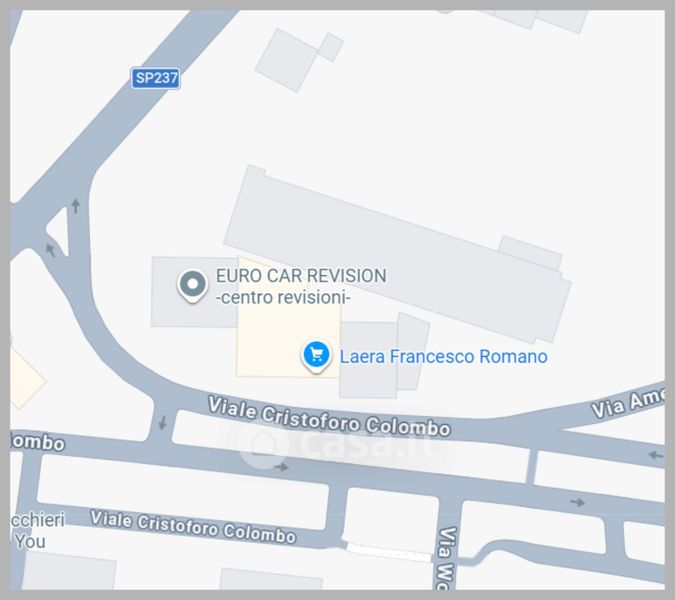This screenshot has width=675, height=600.
Task: Click the lower Viale Cristoforo Colombo label
Action: pyautogui.click(x=193, y=527)
